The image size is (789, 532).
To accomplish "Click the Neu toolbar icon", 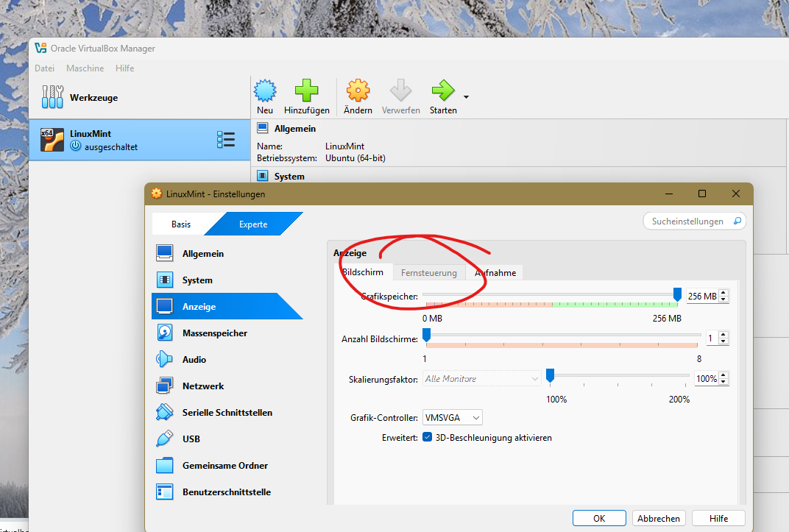I will tap(265, 91).
